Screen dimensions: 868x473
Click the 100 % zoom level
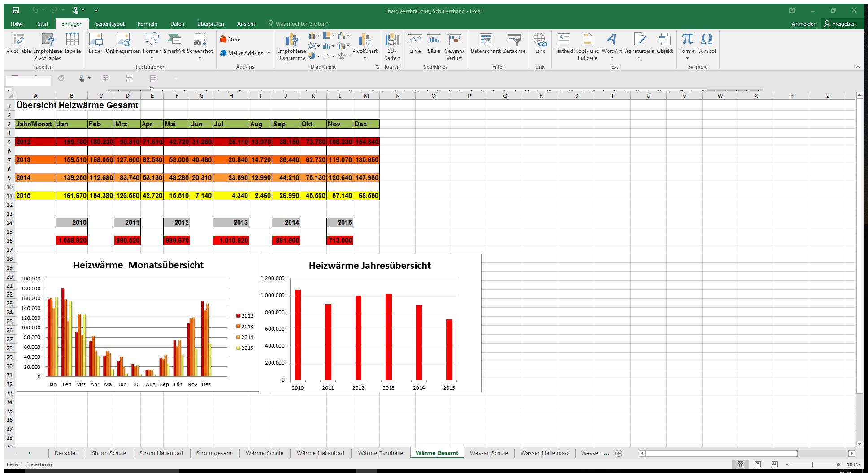(x=853, y=464)
